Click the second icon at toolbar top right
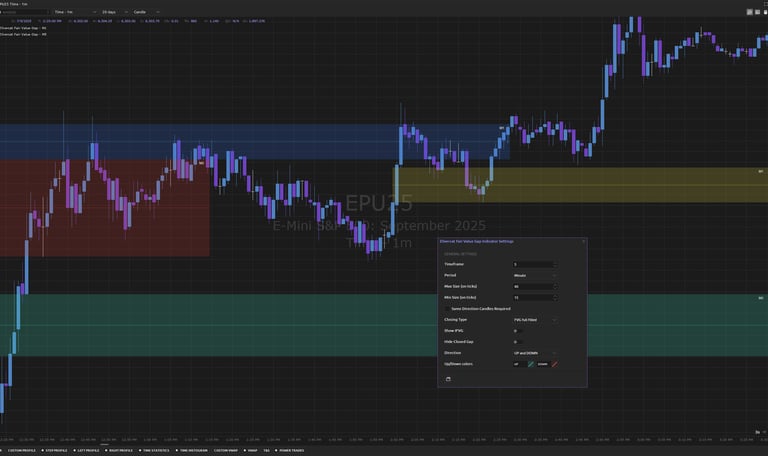768x456 pixels. [x=757, y=12]
